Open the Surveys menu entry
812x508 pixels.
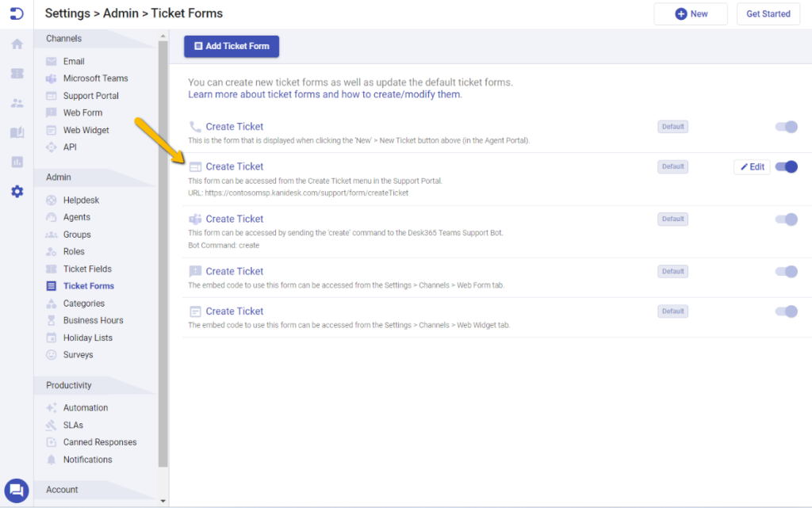click(79, 355)
